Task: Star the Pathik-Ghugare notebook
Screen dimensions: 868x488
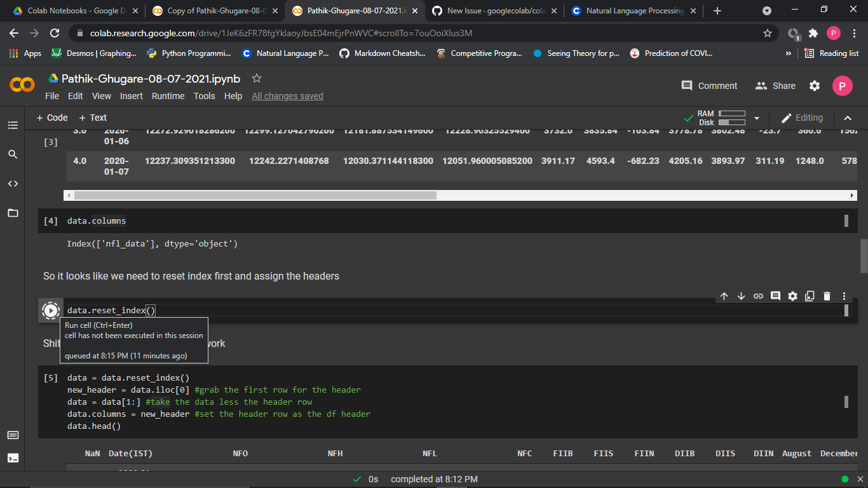Action: [x=256, y=78]
